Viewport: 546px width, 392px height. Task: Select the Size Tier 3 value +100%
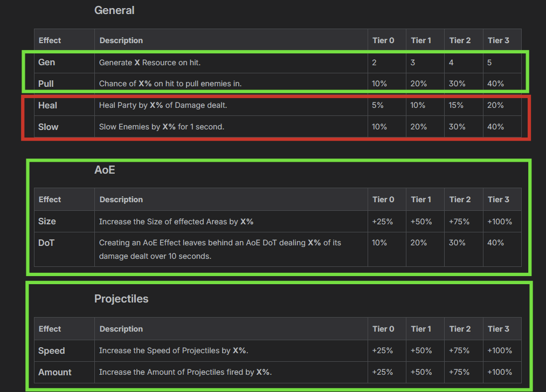coord(500,222)
